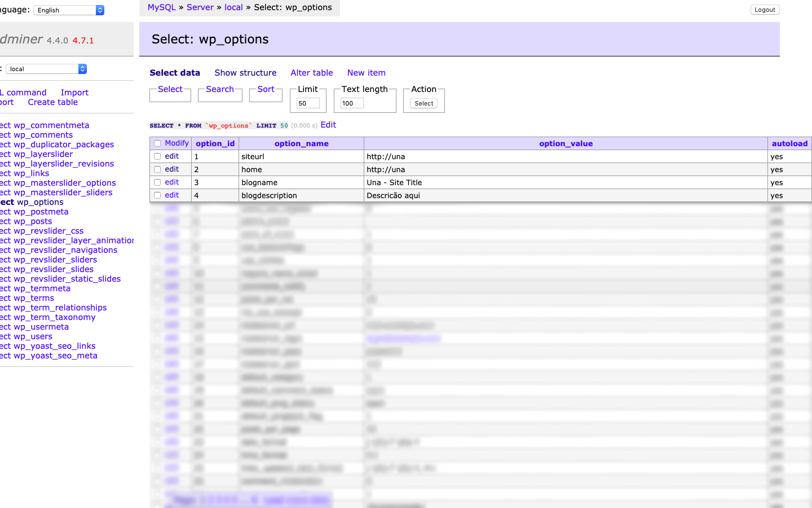
Task: Open the wp_revslider_static_slides table
Action: pyautogui.click(x=67, y=279)
